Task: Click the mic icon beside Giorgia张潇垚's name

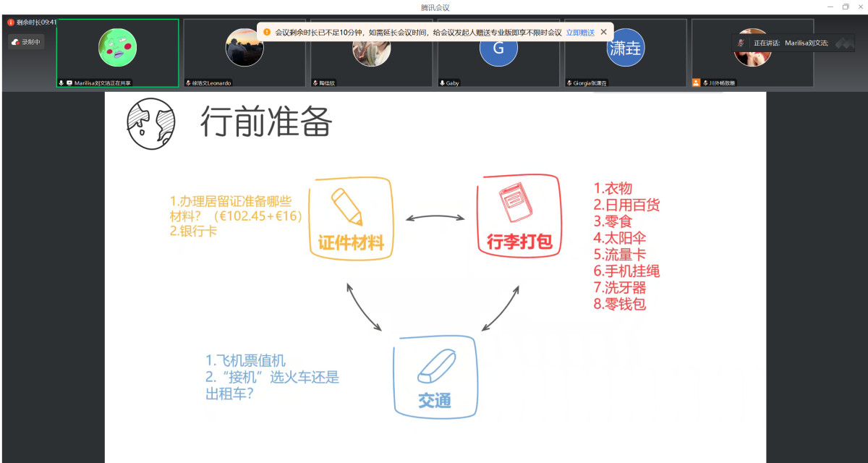Action: tap(569, 82)
